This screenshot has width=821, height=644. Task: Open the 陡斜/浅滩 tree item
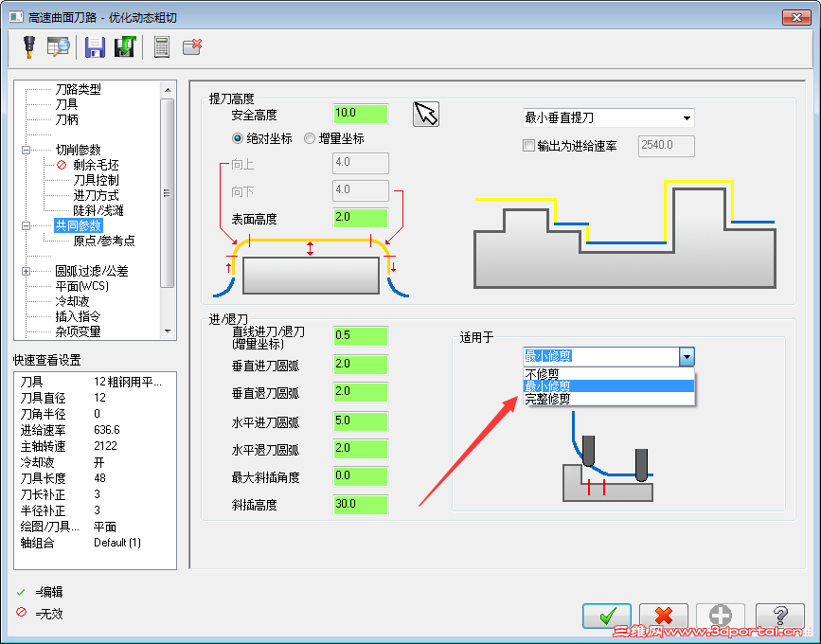point(98,210)
